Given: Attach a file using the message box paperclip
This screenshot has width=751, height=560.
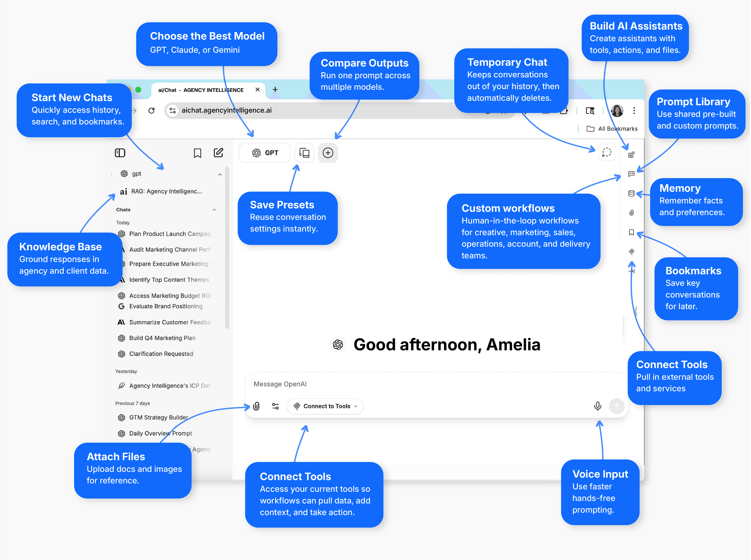Looking at the screenshot, I should coord(256,406).
